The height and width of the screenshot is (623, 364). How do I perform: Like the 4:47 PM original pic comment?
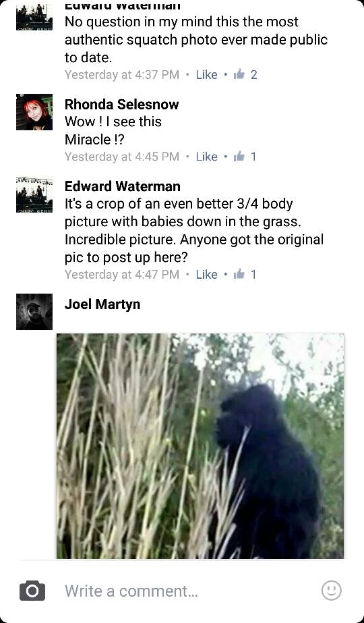tap(206, 274)
